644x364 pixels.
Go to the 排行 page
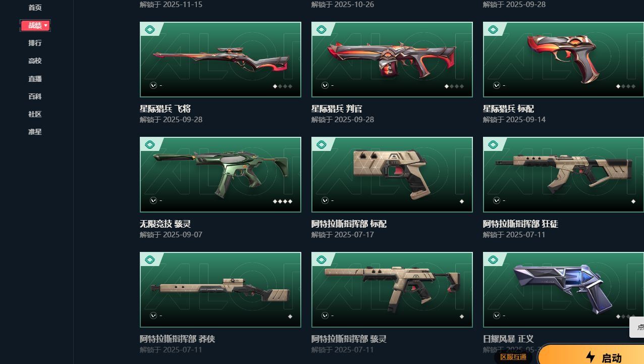tap(35, 43)
